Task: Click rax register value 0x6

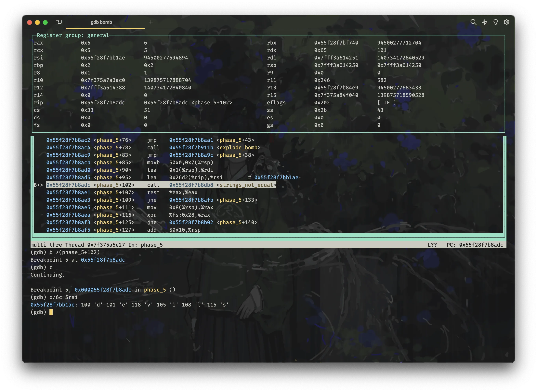Action: coord(86,43)
